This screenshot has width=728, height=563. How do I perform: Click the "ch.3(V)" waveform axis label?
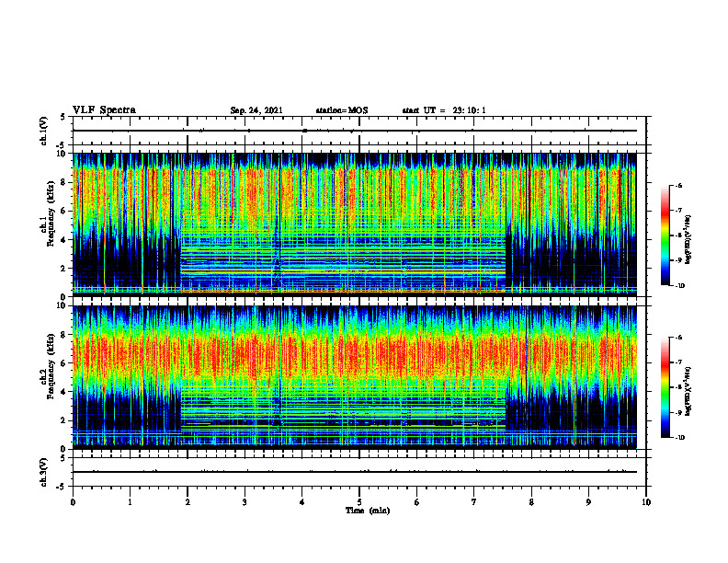(44, 472)
